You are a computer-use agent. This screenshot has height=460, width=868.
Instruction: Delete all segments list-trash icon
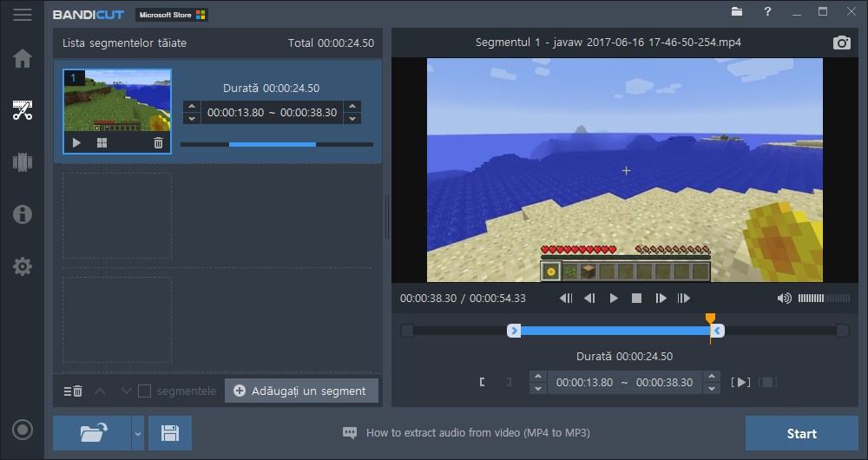click(x=73, y=391)
